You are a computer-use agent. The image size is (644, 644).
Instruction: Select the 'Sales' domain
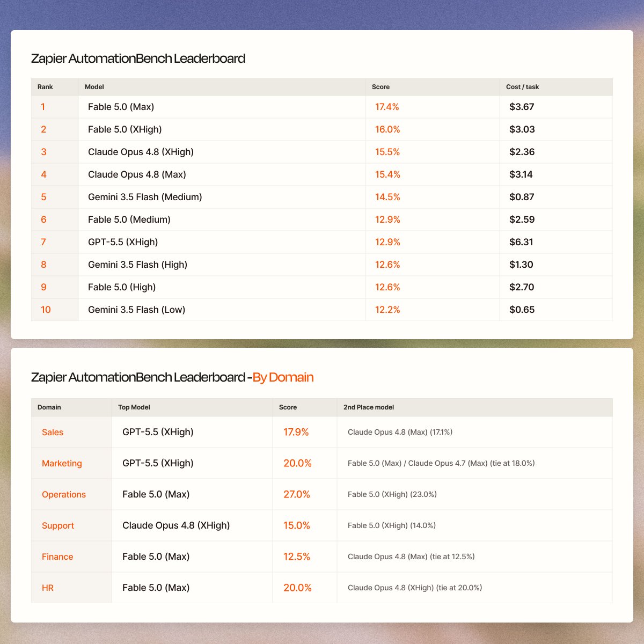coord(53,432)
